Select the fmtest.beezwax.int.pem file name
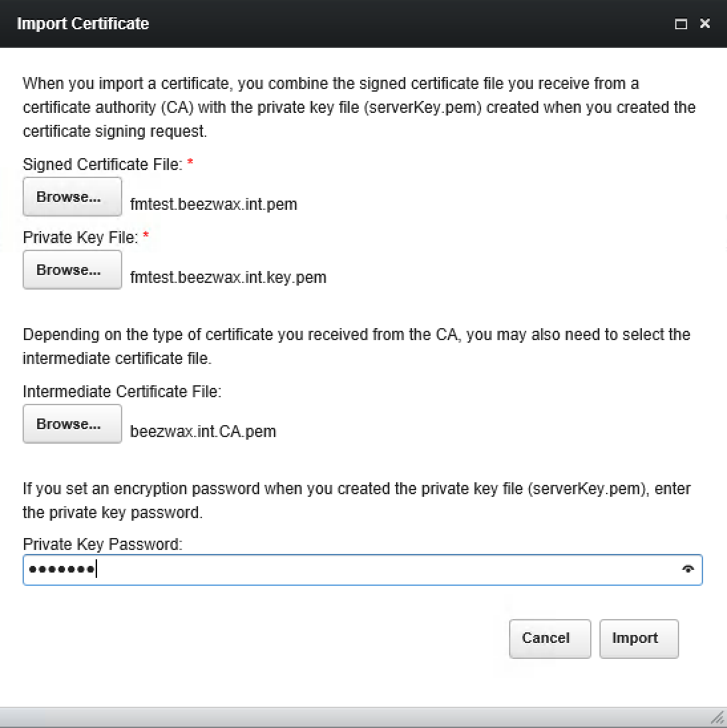This screenshot has width=727, height=728. (214, 205)
